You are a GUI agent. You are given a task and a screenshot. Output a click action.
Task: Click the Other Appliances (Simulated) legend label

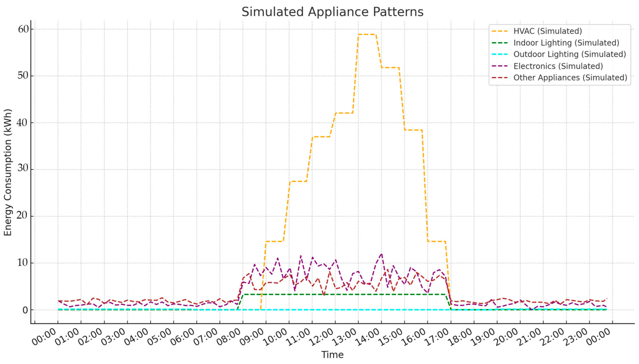coord(570,77)
